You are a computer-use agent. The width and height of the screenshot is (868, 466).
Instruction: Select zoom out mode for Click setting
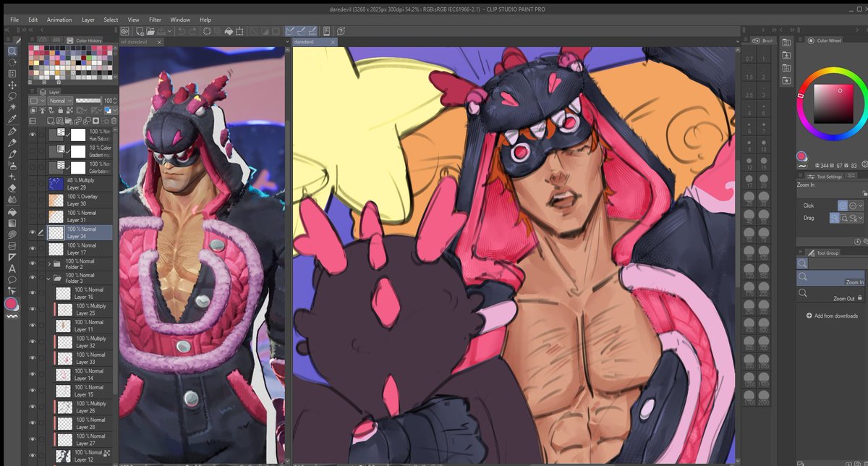click(853, 206)
